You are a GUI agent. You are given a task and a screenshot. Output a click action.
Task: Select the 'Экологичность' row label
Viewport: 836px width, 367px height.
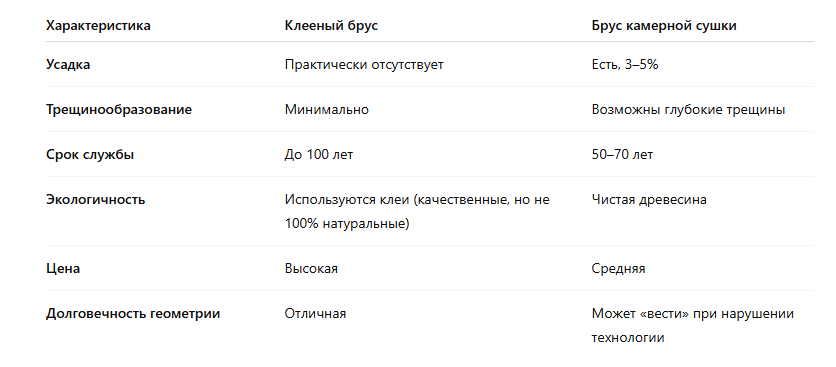click(x=95, y=200)
